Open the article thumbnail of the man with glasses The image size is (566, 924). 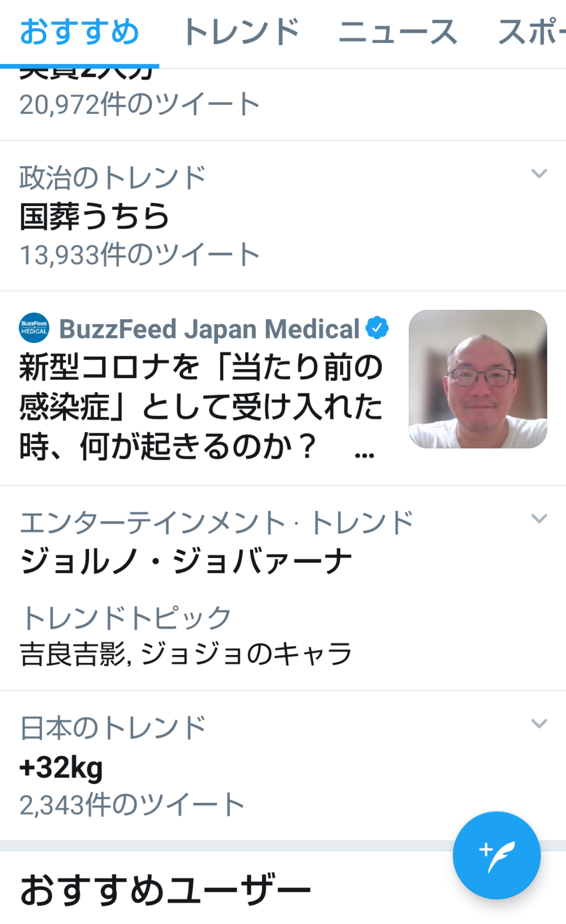click(x=478, y=379)
